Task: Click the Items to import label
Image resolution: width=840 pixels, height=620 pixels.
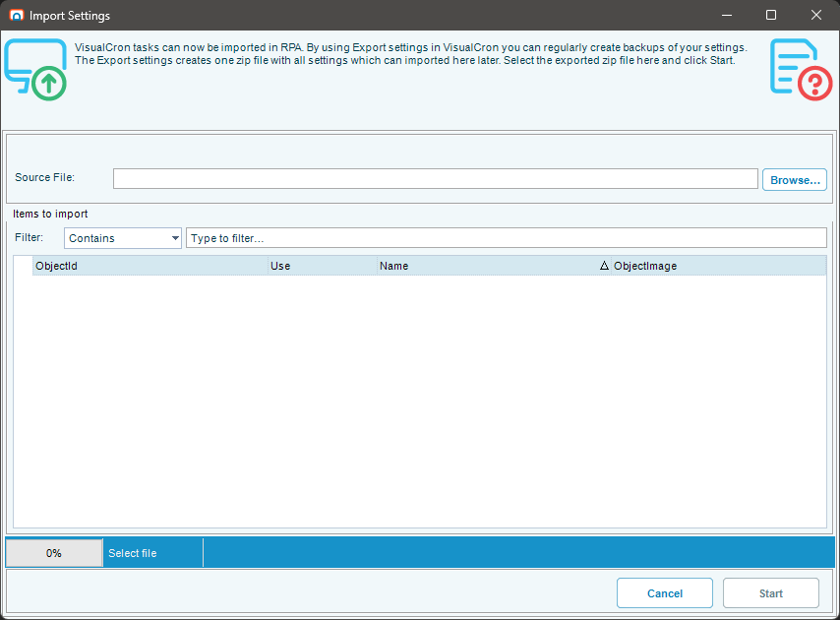Action: click(x=50, y=214)
